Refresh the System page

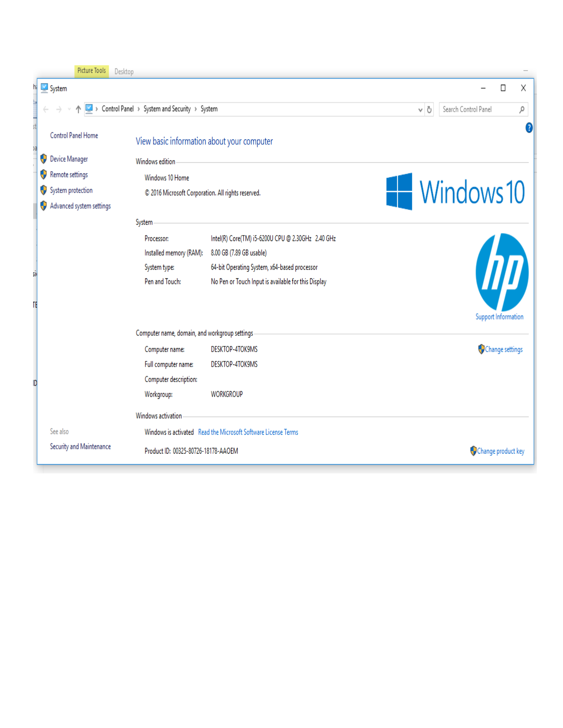(x=429, y=109)
